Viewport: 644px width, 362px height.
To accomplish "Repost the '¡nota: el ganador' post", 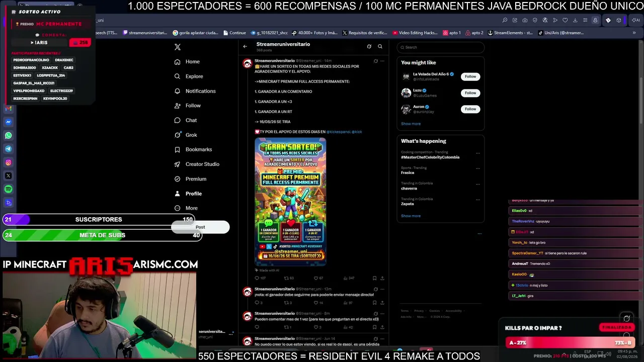I will click(x=288, y=303).
